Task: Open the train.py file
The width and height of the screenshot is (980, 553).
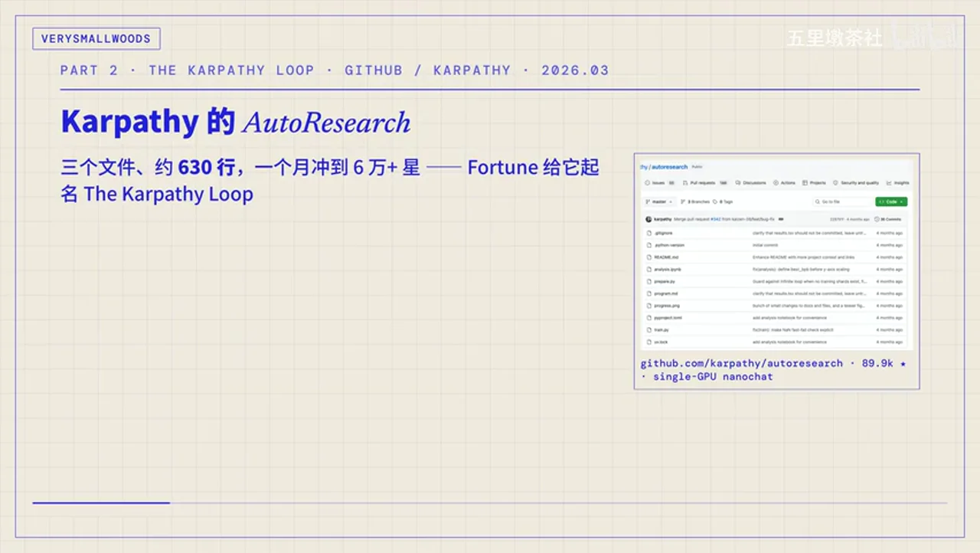Action: (x=661, y=329)
